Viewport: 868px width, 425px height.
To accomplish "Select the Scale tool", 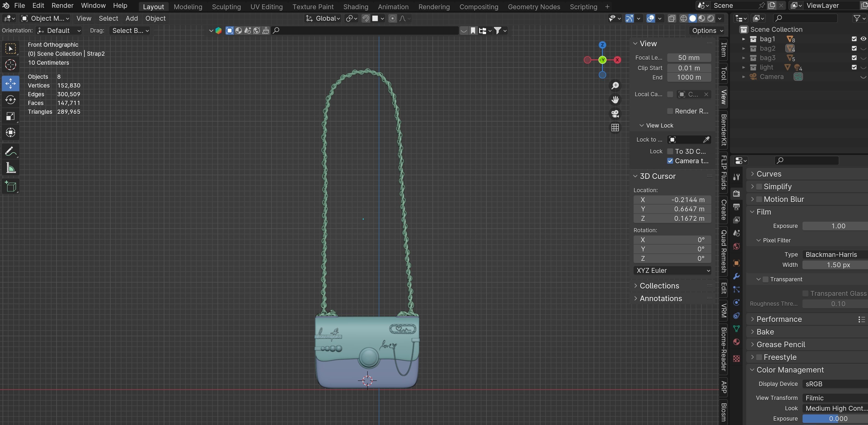I will 10,116.
